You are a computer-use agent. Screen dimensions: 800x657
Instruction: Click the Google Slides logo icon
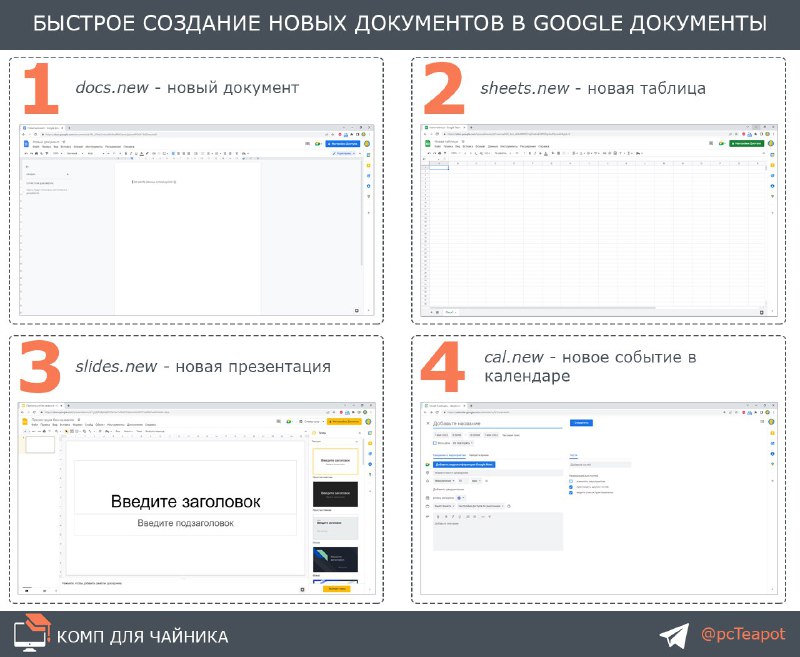click(24, 421)
